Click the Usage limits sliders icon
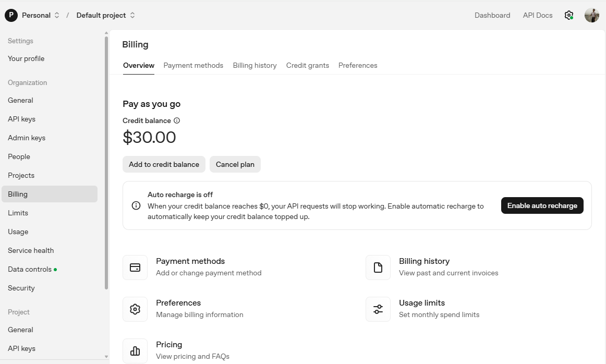Image resolution: width=606 pixels, height=364 pixels. [x=378, y=309]
